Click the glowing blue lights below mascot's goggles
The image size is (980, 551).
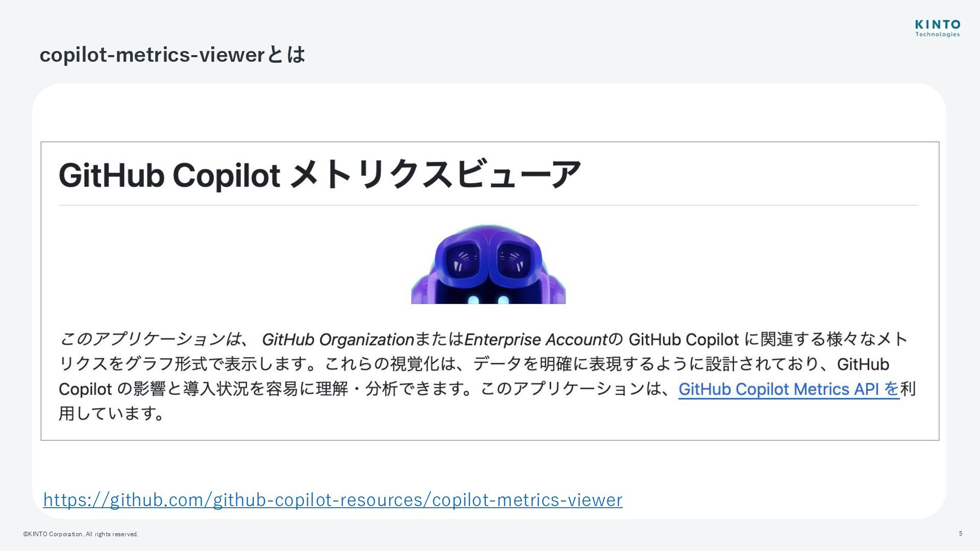(x=488, y=299)
